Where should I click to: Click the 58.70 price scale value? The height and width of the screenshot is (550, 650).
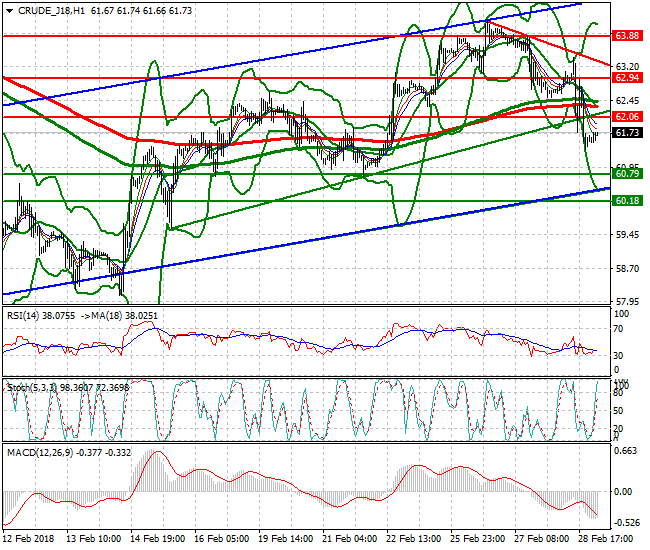pyautogui.click(x=627, y=269)
